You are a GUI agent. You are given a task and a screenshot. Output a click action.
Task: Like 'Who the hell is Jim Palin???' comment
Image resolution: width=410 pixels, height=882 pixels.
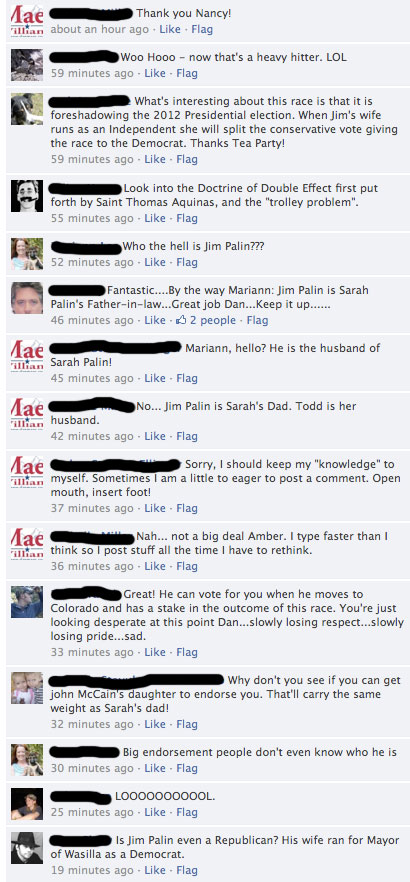click(x=155, y=262)
